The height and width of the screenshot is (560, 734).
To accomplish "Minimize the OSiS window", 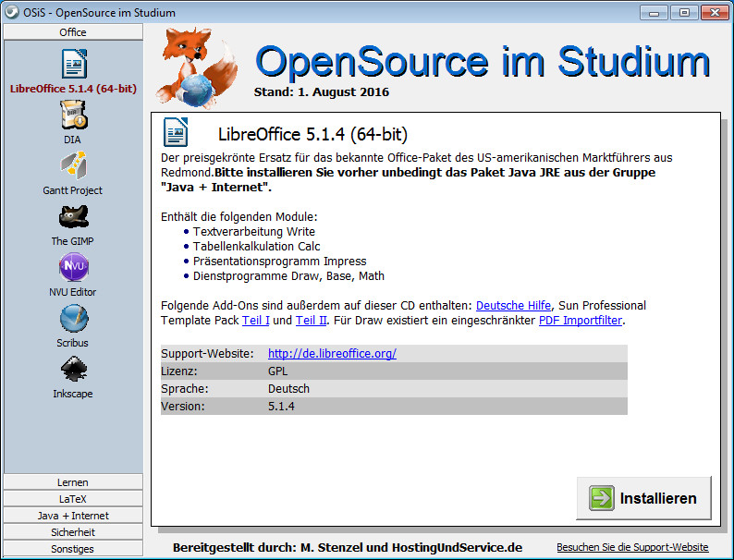I will coord(654,13).
